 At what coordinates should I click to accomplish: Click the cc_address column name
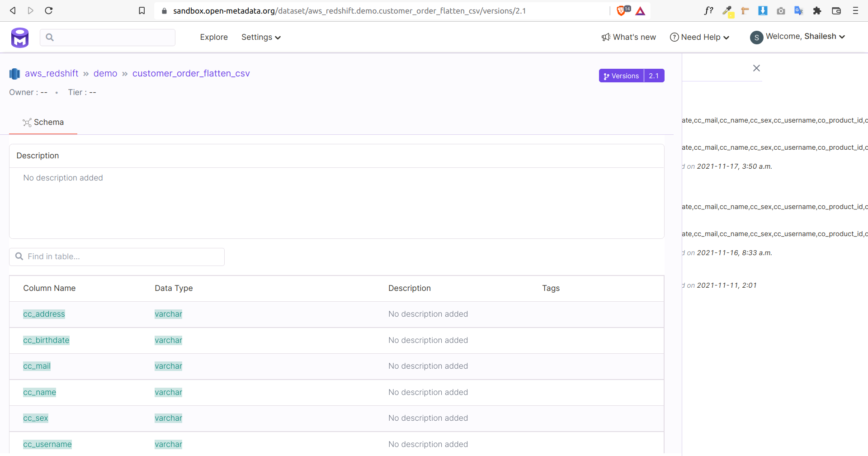[44, 314]
